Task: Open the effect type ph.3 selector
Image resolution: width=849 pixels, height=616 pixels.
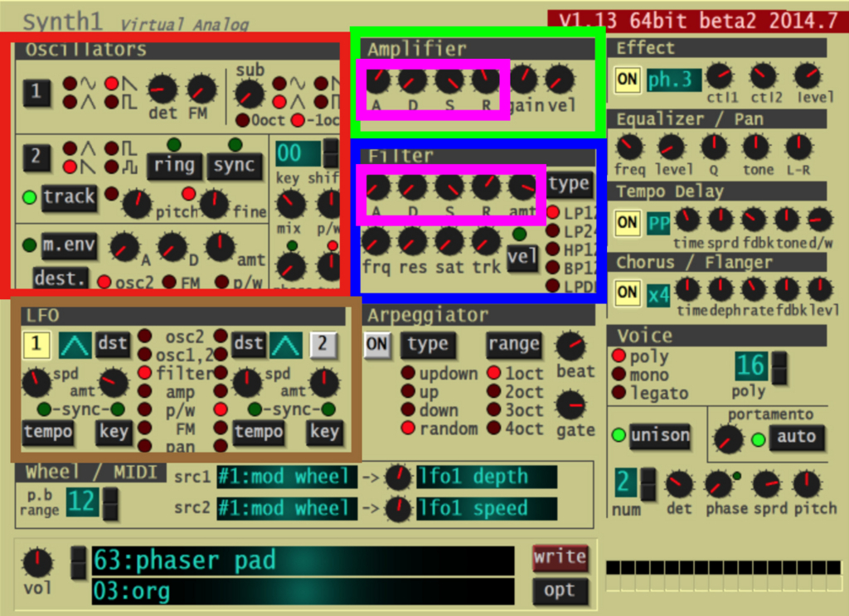Action: (x=674, y=80)
